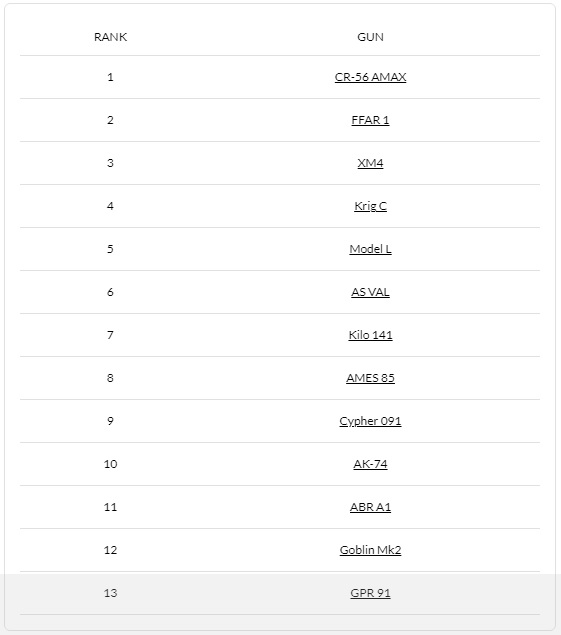Click the AK-74 link

(370, 464)
